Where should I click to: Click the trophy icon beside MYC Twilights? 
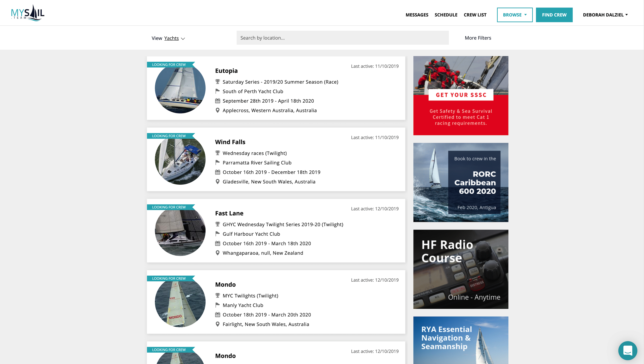217,295
